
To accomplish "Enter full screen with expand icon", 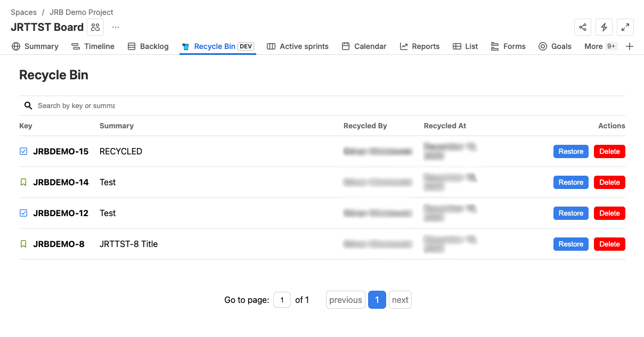I will click(625, 27).
